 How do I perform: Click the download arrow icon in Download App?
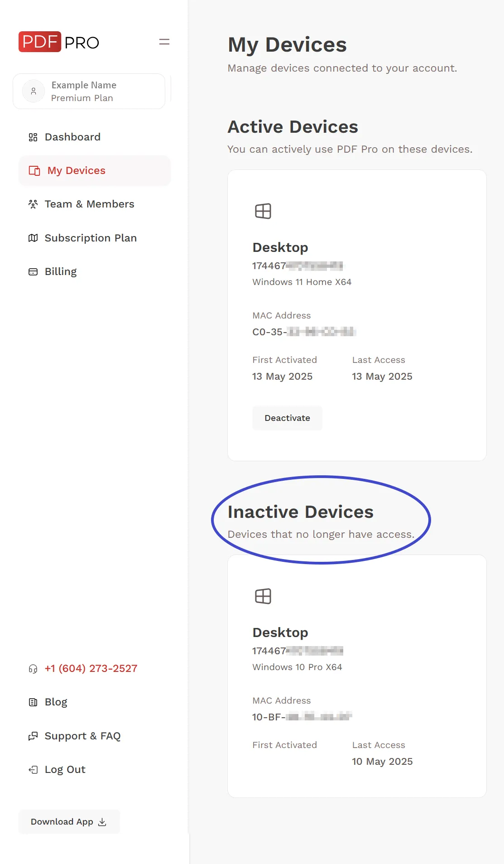(x=102, y=822)
